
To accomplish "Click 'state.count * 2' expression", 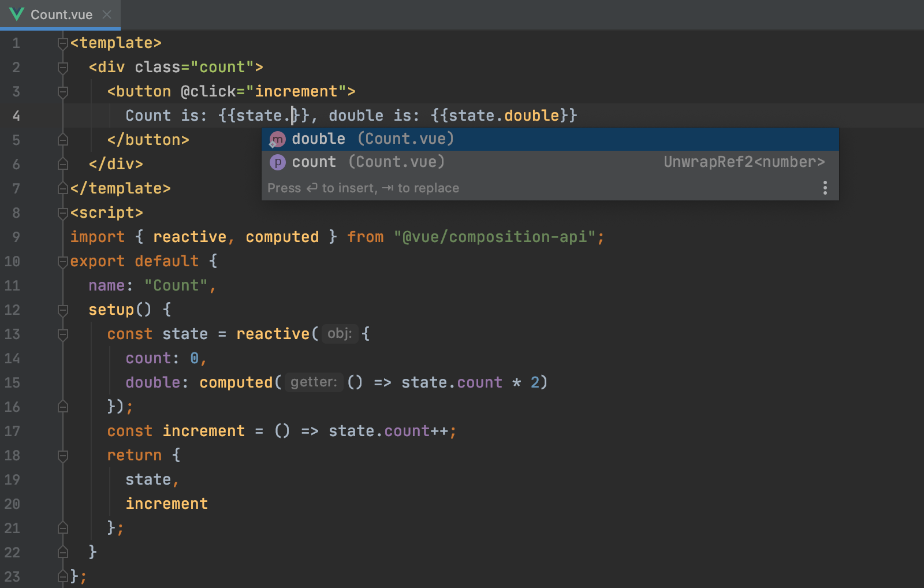I will 471,383.
